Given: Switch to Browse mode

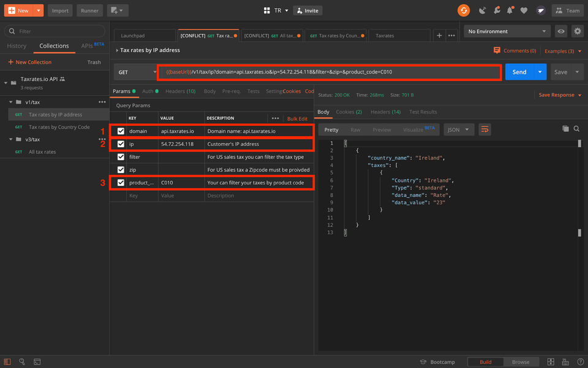Looking at the screenshot, I should click(x=521, y=362).
